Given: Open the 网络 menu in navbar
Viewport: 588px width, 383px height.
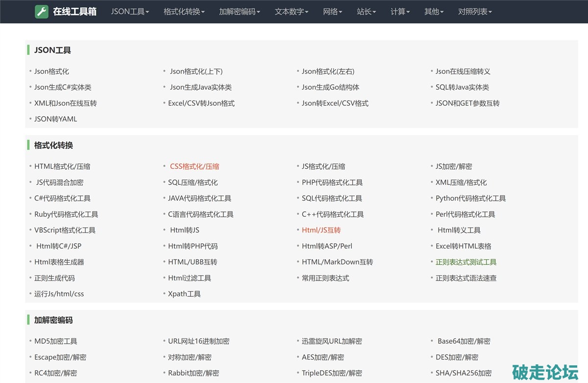Looking at the screenshot, I should tap(333, 12).
